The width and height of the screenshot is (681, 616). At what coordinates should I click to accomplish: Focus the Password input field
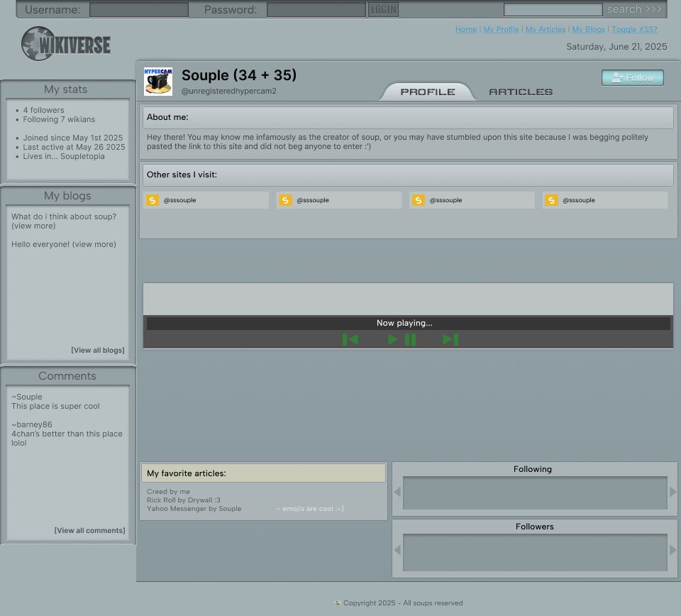pyautogui.click(x=316, y=9)
